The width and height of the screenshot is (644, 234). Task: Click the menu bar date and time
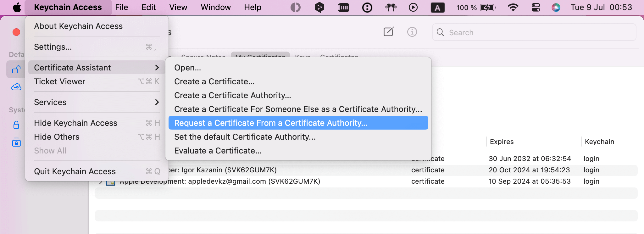pos(601,7)
